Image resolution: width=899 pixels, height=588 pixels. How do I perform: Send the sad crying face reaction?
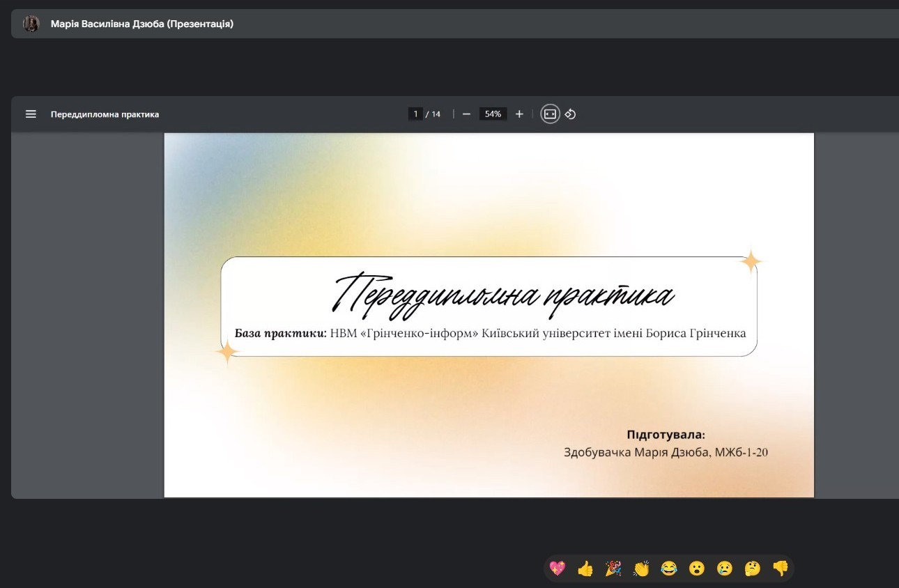(725, 568)
